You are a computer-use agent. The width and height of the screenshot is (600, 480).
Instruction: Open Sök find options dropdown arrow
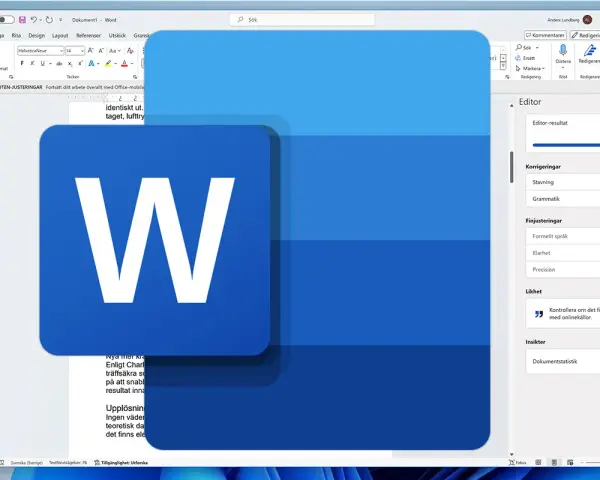(x=537, y=48)
